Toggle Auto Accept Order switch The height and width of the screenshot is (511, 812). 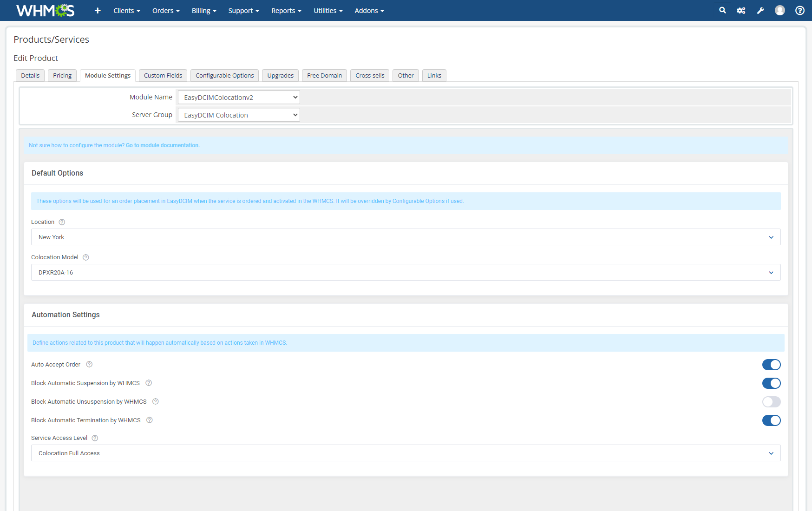click(x=771, y=365)
